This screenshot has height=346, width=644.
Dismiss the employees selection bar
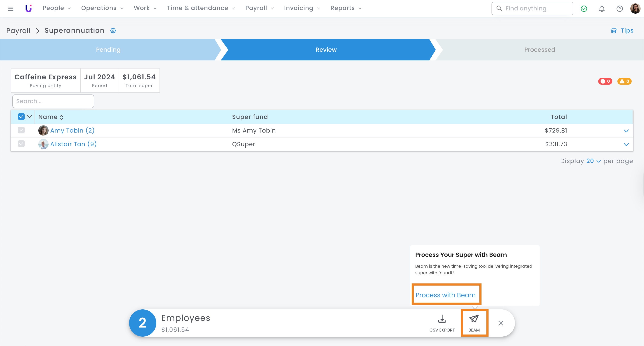501,323
